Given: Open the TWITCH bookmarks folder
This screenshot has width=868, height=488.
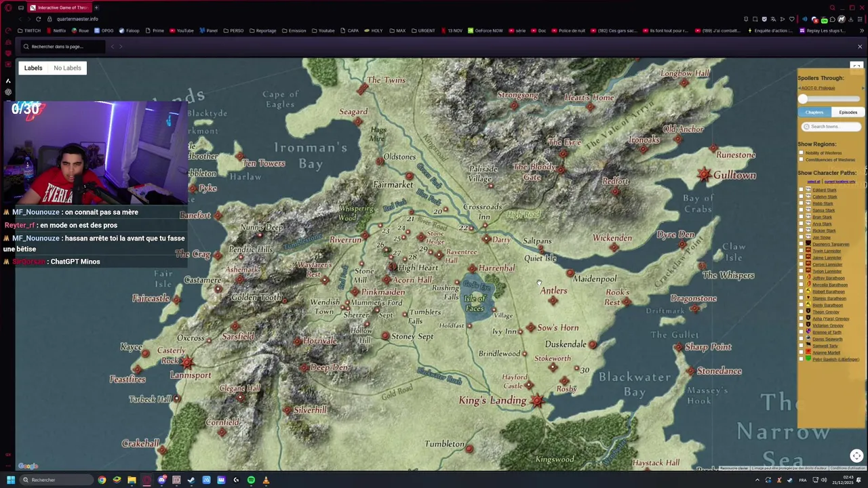Looking at the screenshot, I should [29, 30].
